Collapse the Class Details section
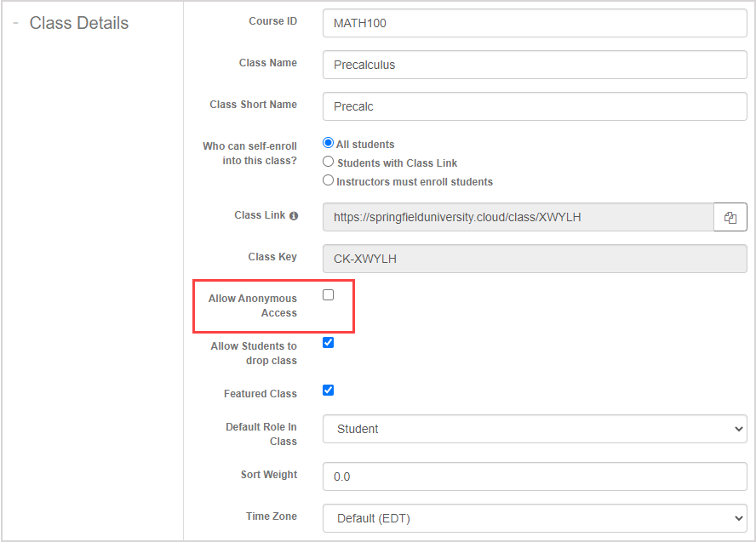 pyautogui.click(x=15, y=23)
